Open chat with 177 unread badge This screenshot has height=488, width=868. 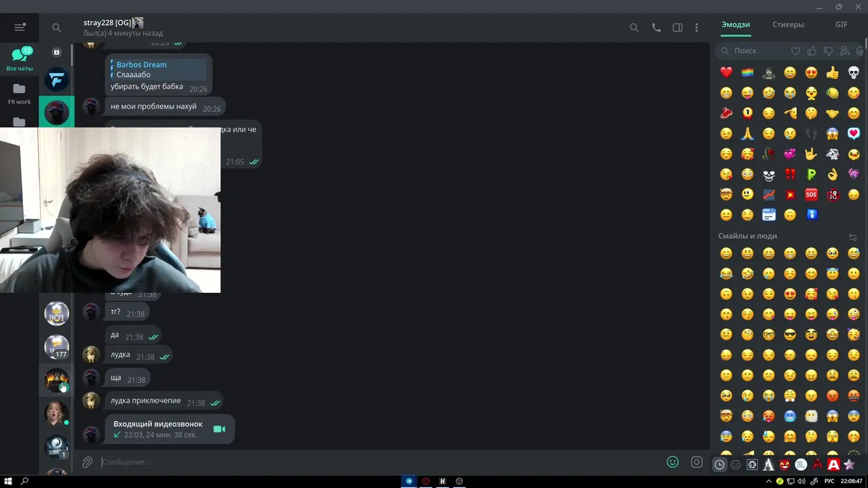[x=56, y=346]
